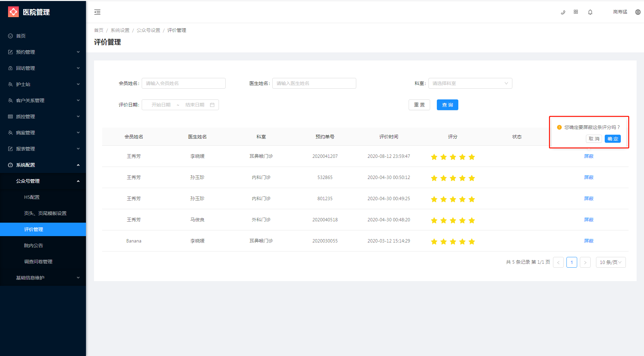Click the fourth star in 2020040518 row
644x356 pixels.
[462, 220]
